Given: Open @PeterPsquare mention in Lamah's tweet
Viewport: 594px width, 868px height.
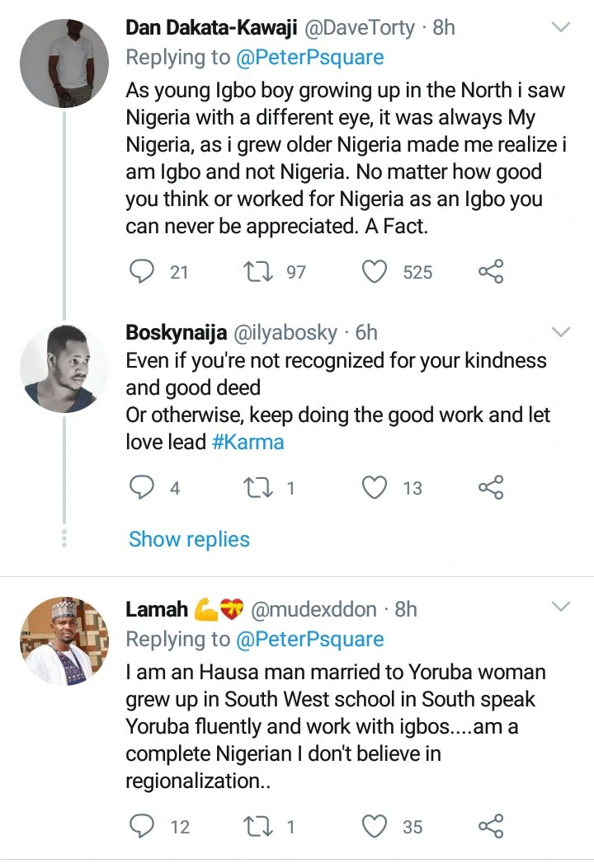Looking at the screenshot, I should pos(310,639).
